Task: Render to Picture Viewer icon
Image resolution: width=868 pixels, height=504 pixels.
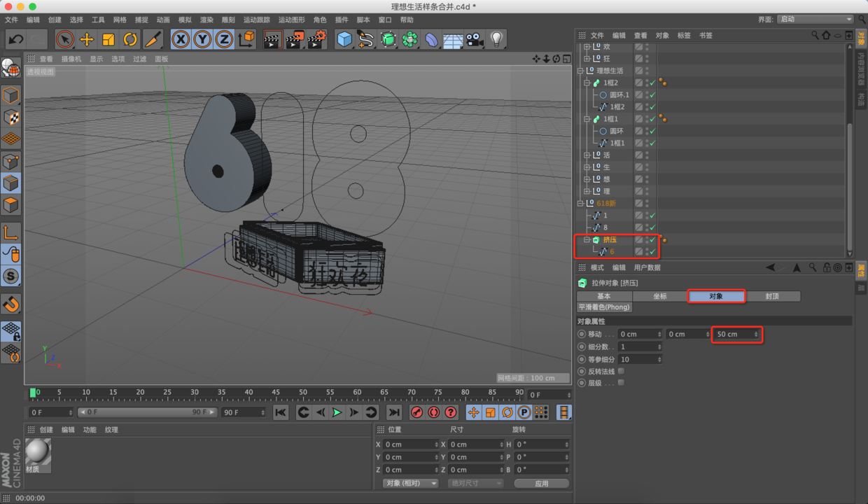Action: (x=295, y=39)
